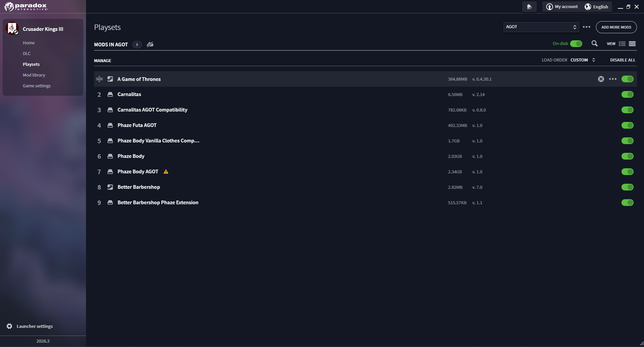Select the Better Barbershop Phaze Extension mod name

158,203
